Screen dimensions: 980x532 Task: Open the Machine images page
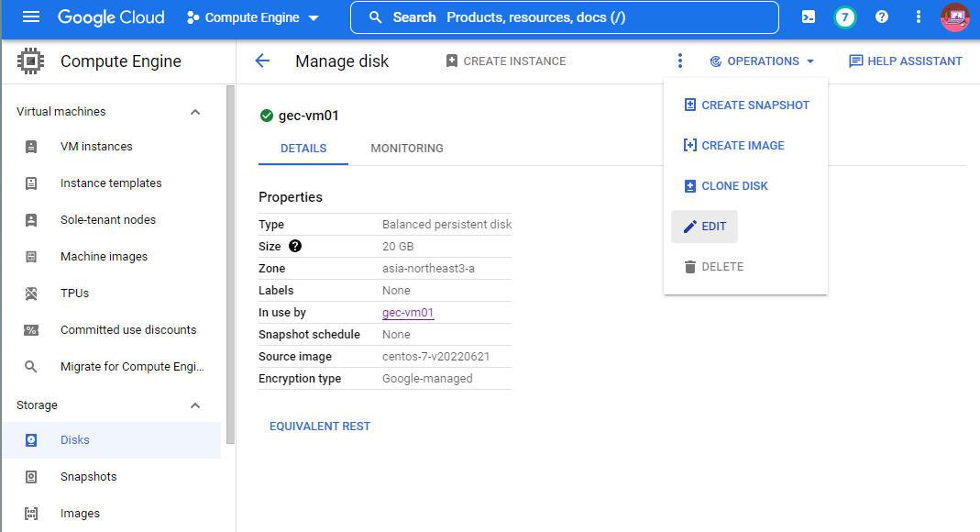(x=104, y=257)
